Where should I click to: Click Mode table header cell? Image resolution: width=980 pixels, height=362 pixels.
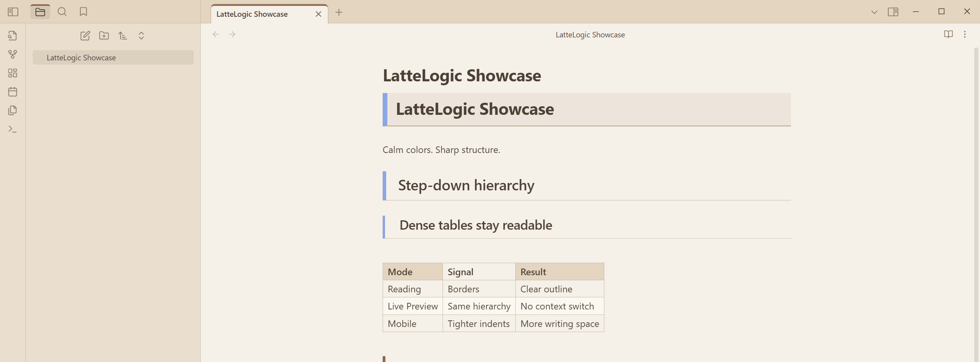coord(413,272)
